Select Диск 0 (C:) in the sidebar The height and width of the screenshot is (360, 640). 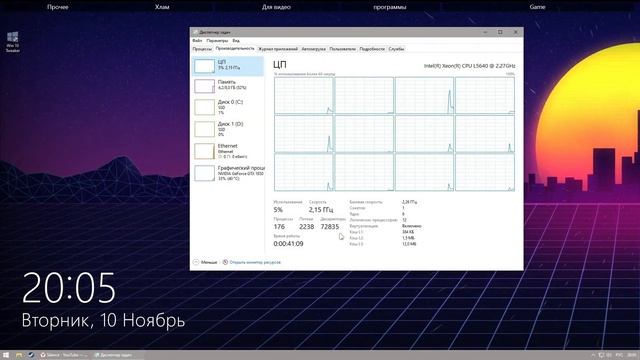[228, 107]
